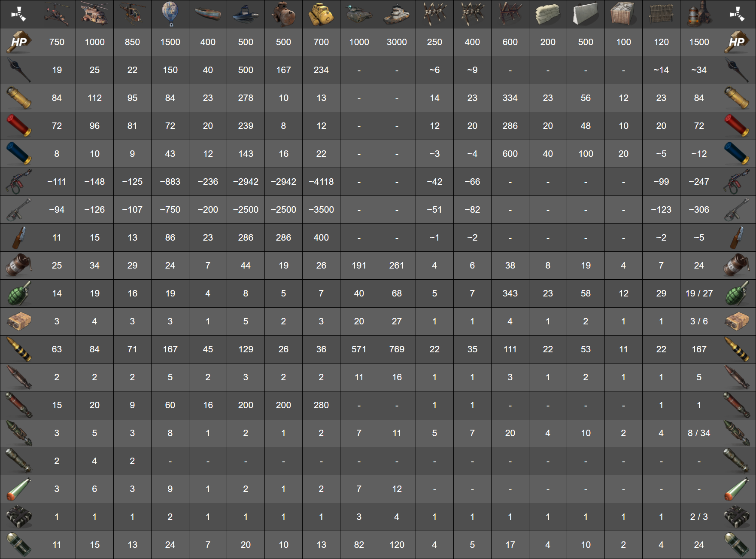Click the "~4118" damage cell

pos(321,182)
